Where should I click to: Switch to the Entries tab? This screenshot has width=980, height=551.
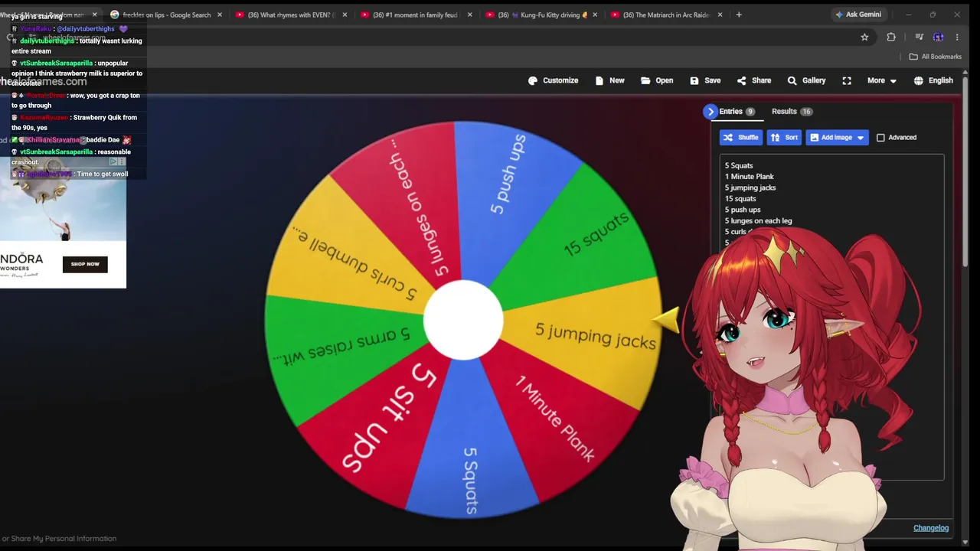(737, 112)
